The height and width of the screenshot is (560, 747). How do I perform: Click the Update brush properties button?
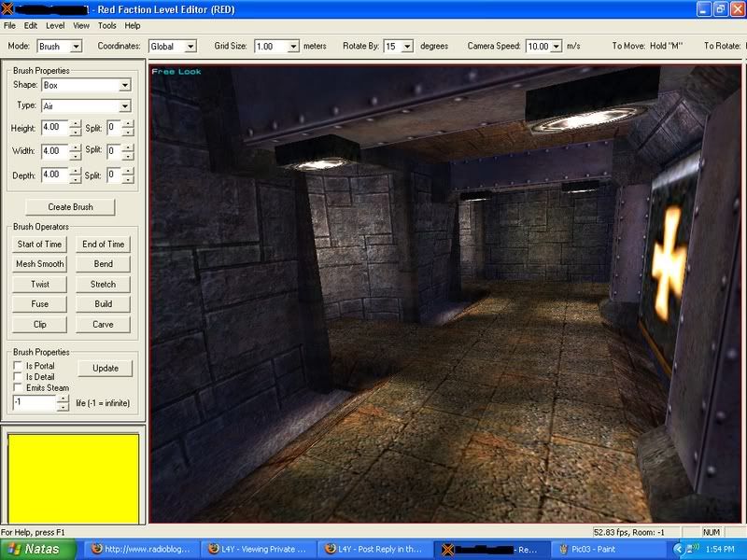pyautogui.click(x=106, y=368)
